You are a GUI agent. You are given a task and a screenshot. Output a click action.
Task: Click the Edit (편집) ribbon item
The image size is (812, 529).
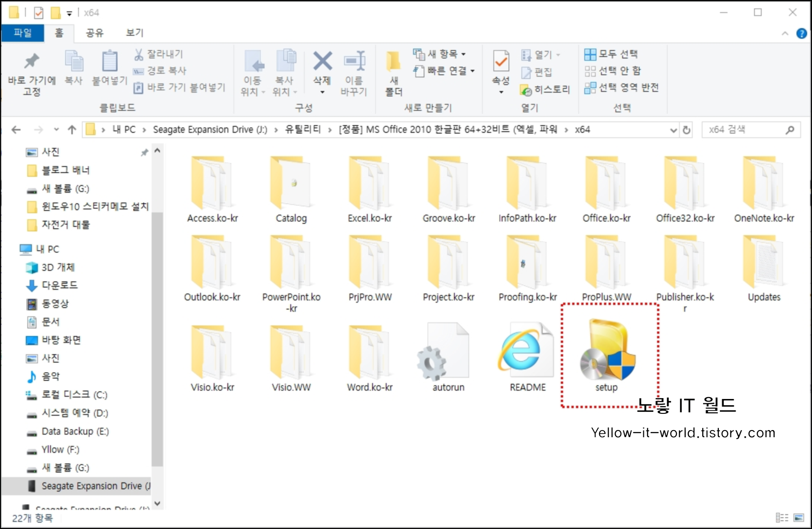[537, 72]
